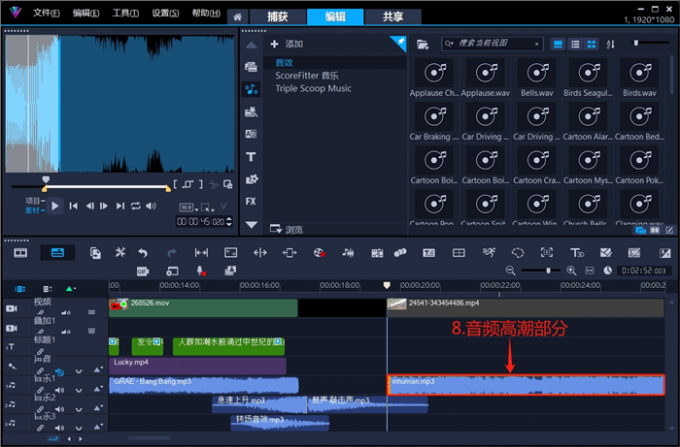Image resolution: width=680 pixels, height=447 pixels.
Task: Open the 文件 menu
Action: click(46, 13)
